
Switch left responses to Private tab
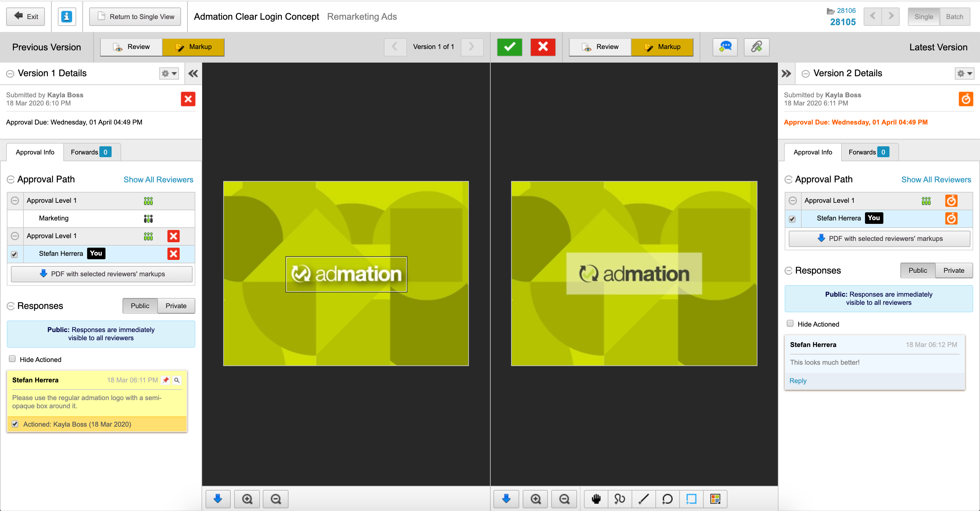point(176,306)
